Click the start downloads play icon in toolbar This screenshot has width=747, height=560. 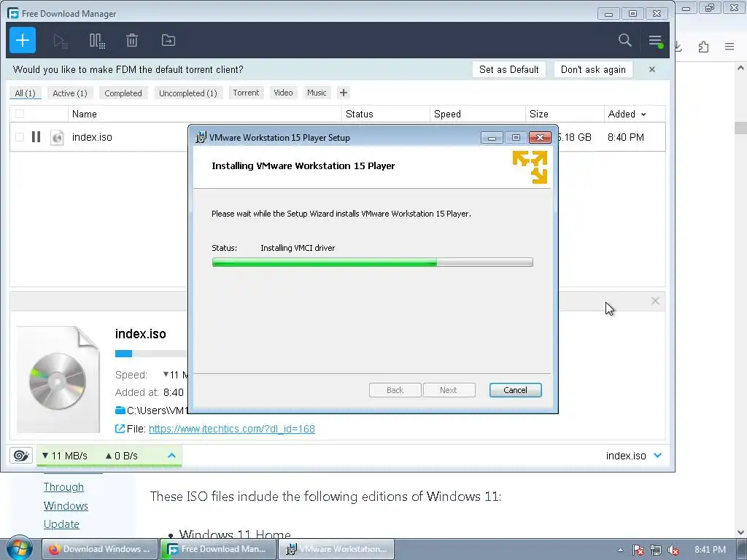tap(61, 41)
